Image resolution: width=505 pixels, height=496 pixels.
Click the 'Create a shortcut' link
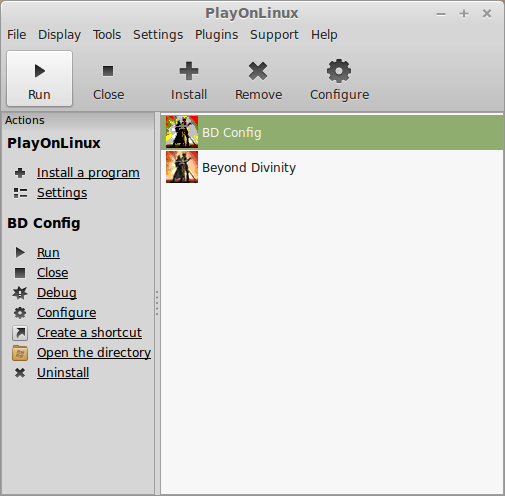click(89, 333)
